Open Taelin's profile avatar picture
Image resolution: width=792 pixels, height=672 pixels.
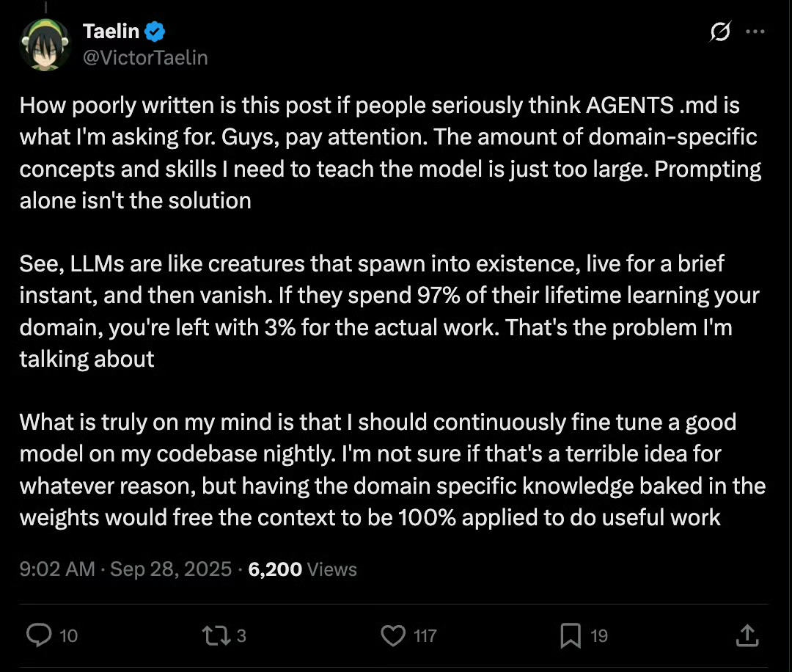point(45,45)
